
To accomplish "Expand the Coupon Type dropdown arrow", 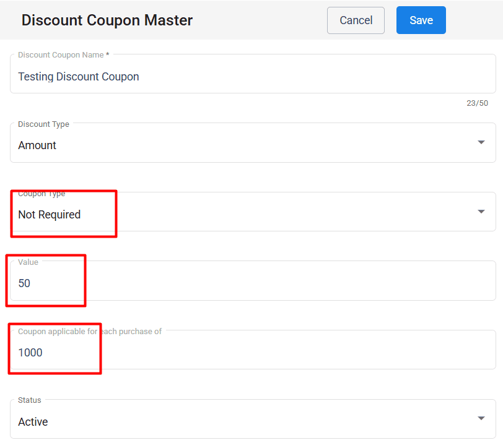I will (481, 212).
